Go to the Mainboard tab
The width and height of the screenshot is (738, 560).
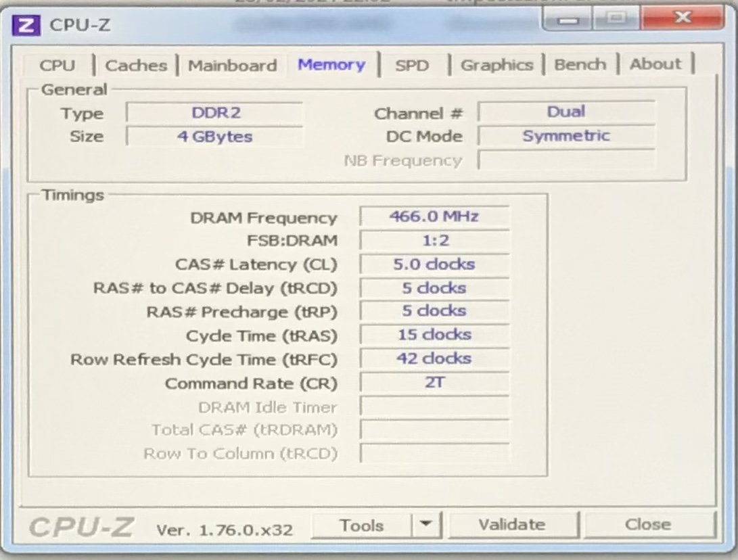coord(232,66)
